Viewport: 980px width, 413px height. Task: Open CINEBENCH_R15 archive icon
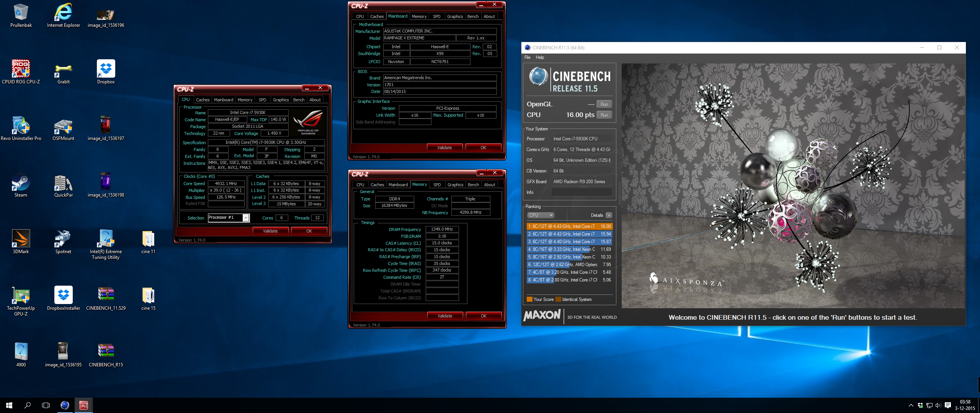(106, 355)
